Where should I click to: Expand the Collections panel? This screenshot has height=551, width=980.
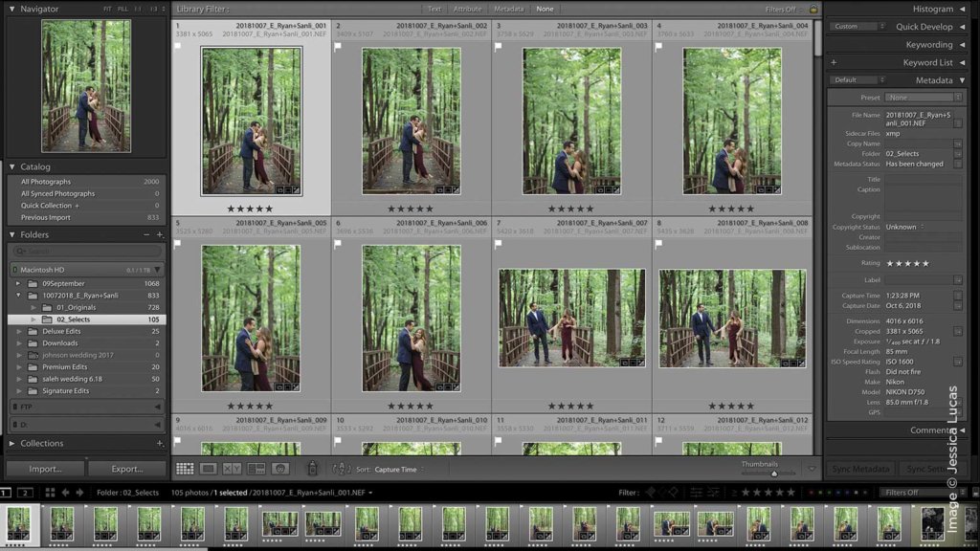(11, 444)
